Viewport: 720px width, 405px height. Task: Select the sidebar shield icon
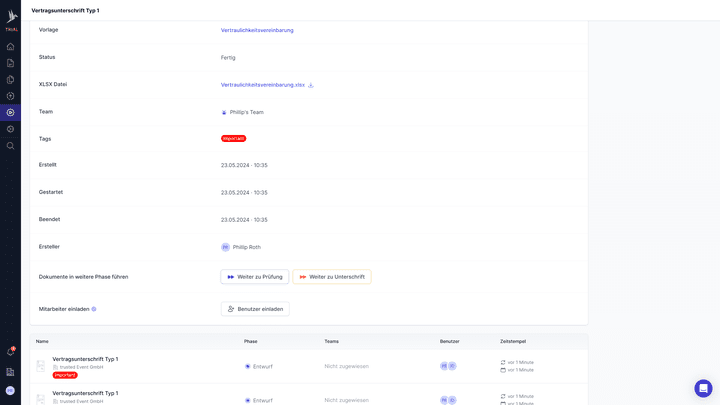point(10,96)
